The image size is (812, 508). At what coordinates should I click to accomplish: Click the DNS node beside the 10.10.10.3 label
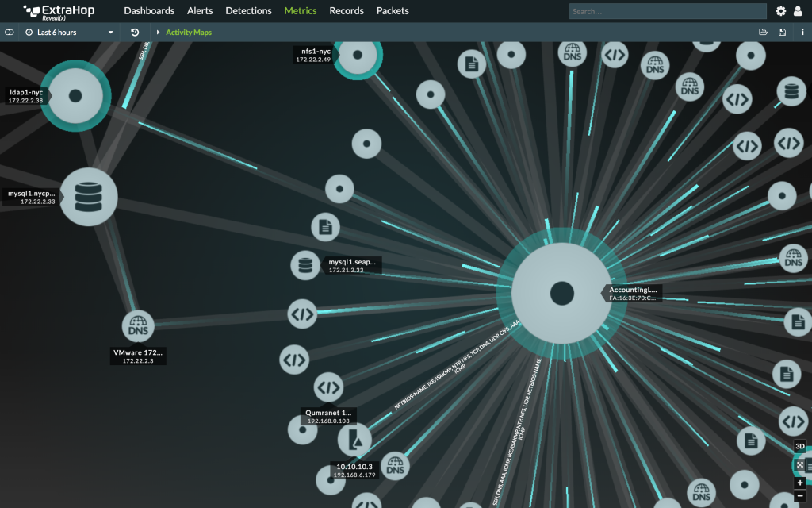(395, 465)
